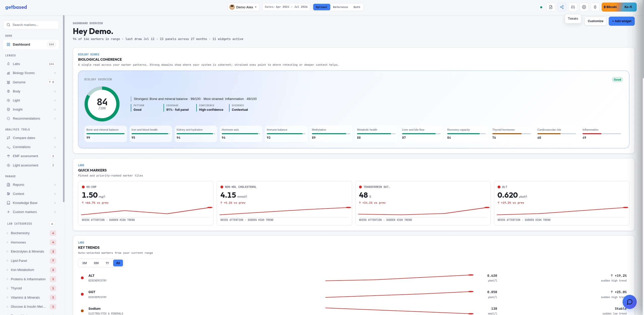Select the 1Y trend range
Viewport: 644px width, 315px height.
(107, 263)
